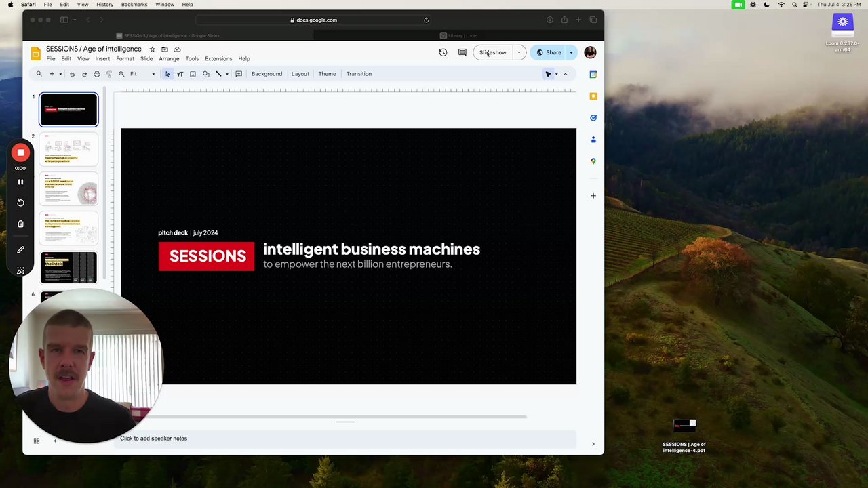Open Google Tasks side panel
This screenshot has height=488, width=868.
pyautogui.click(x=593, y=118)
